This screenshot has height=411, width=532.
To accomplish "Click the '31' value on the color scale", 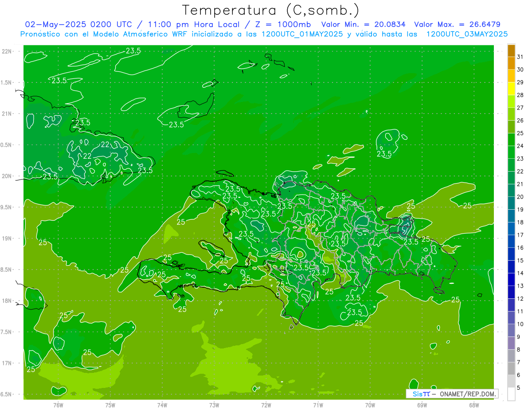I will tap(520, 57).
